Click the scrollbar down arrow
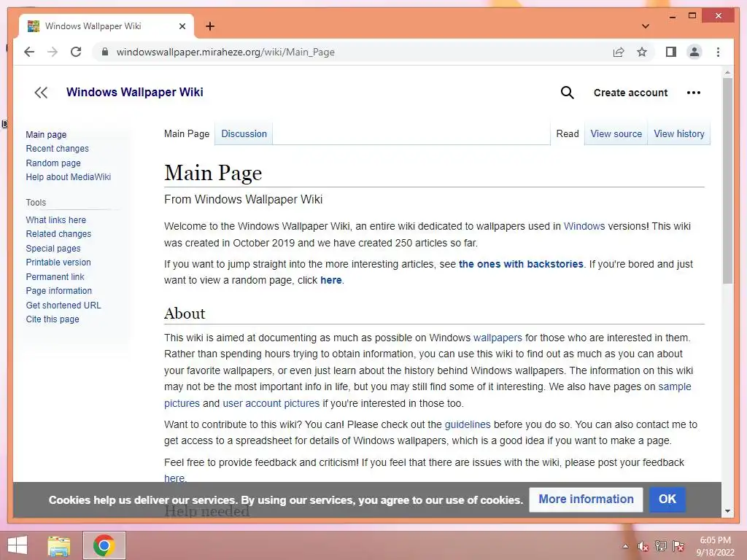Viewport: 747px width, 560px height. click(x=727, y=511)
